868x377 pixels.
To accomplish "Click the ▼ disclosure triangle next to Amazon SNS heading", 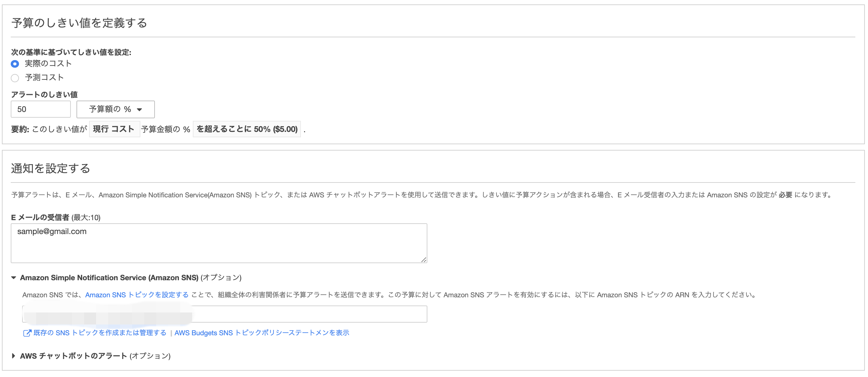I will tap(13, 277).
